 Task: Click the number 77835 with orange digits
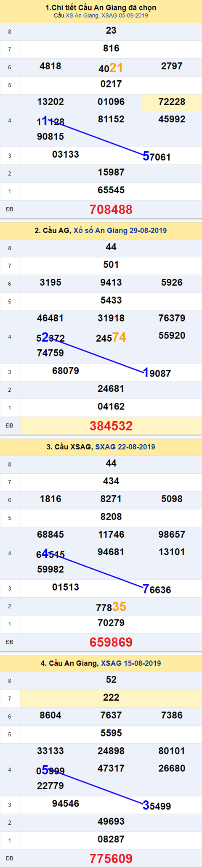pos(111,607)
